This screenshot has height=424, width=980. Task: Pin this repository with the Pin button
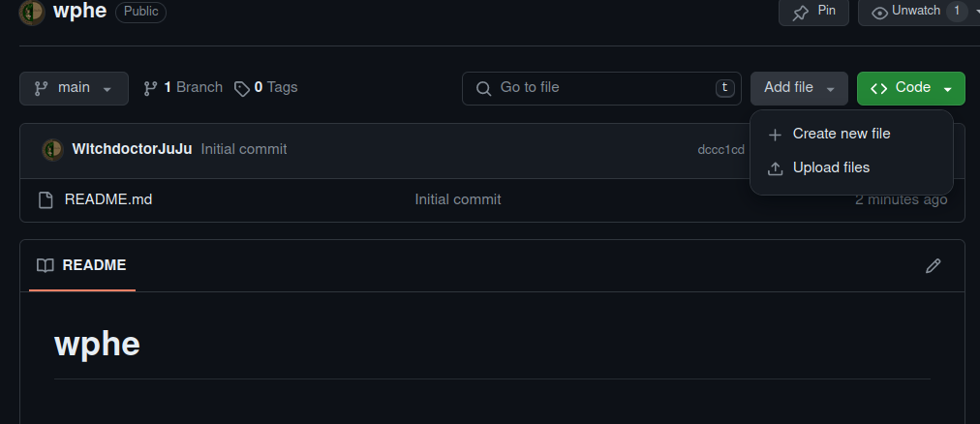click(x=815, y=12)
